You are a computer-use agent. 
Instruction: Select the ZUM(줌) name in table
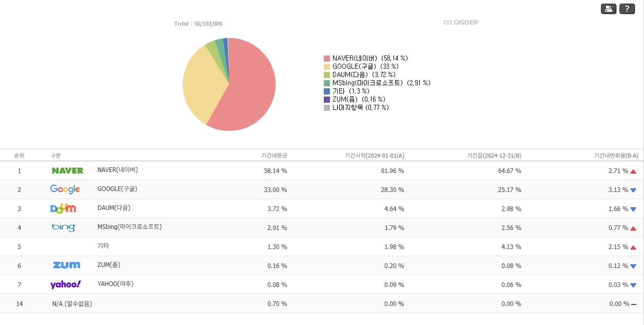(109, 265)
